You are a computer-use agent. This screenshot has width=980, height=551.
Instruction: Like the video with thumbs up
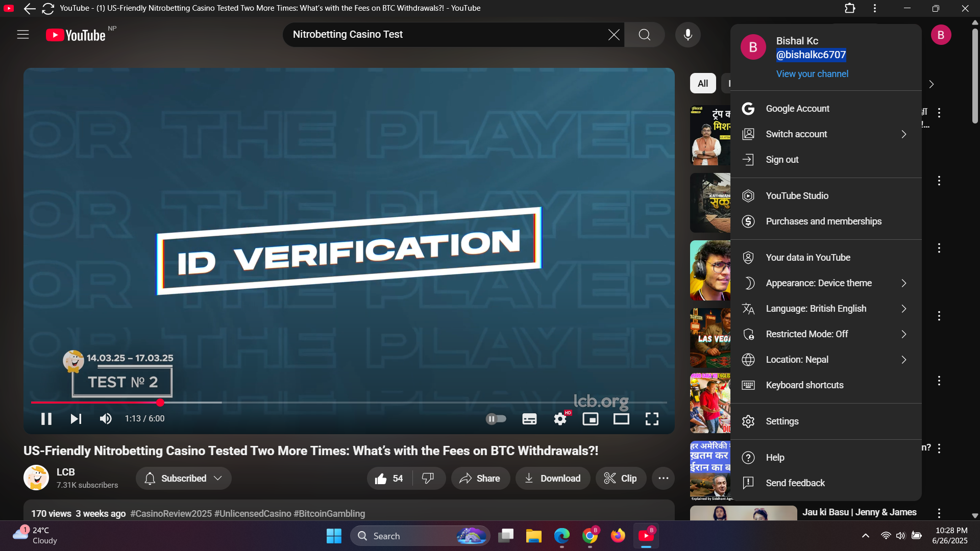[389, 479]
